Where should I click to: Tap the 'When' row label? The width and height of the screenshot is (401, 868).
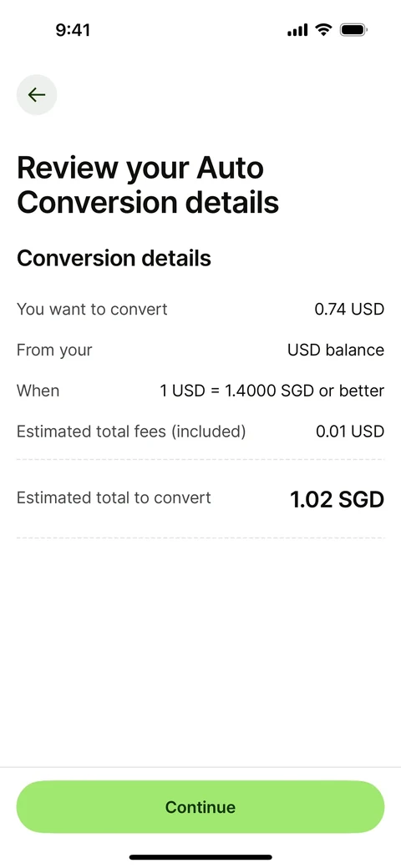[38, 391]
